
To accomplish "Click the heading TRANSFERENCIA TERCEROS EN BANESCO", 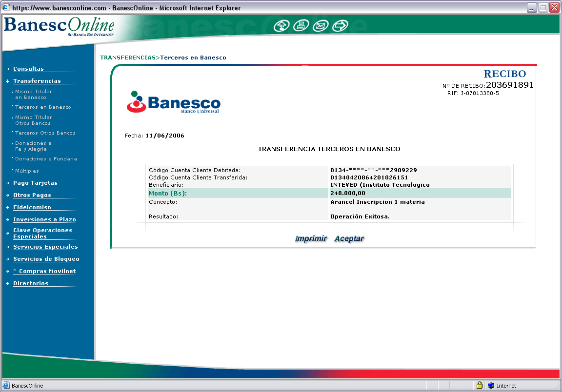I will coord(329,149).
